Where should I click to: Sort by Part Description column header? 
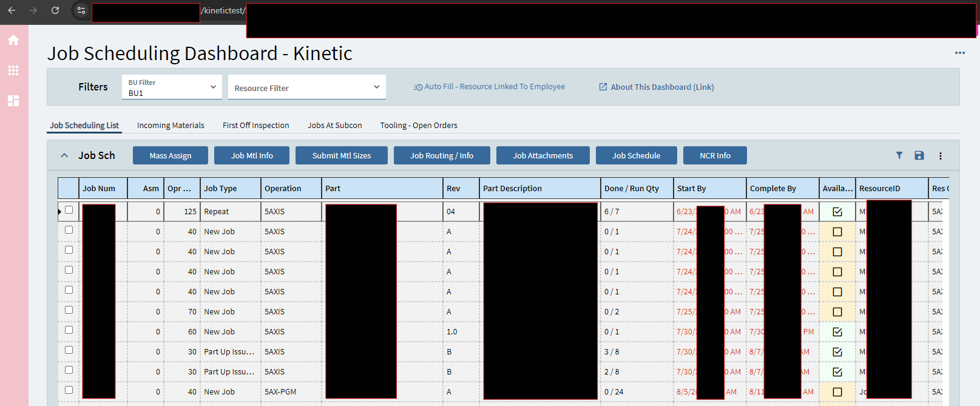540,188
